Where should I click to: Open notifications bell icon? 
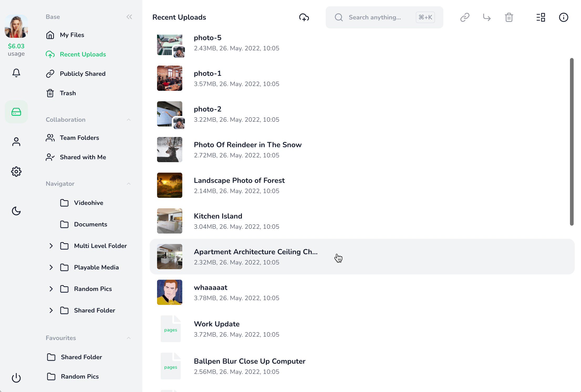[x=16, y=73]
